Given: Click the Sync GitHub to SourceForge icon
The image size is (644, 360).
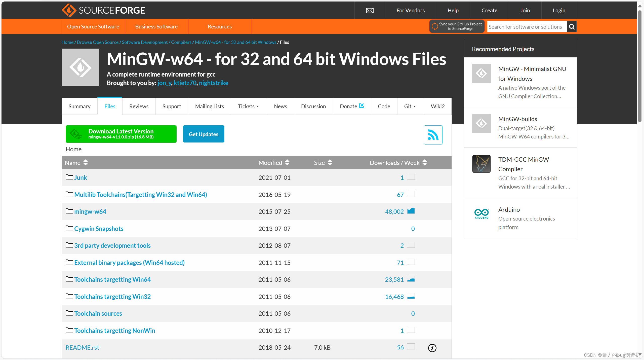Looking at the screenshot, I should [x=433, y=27].
